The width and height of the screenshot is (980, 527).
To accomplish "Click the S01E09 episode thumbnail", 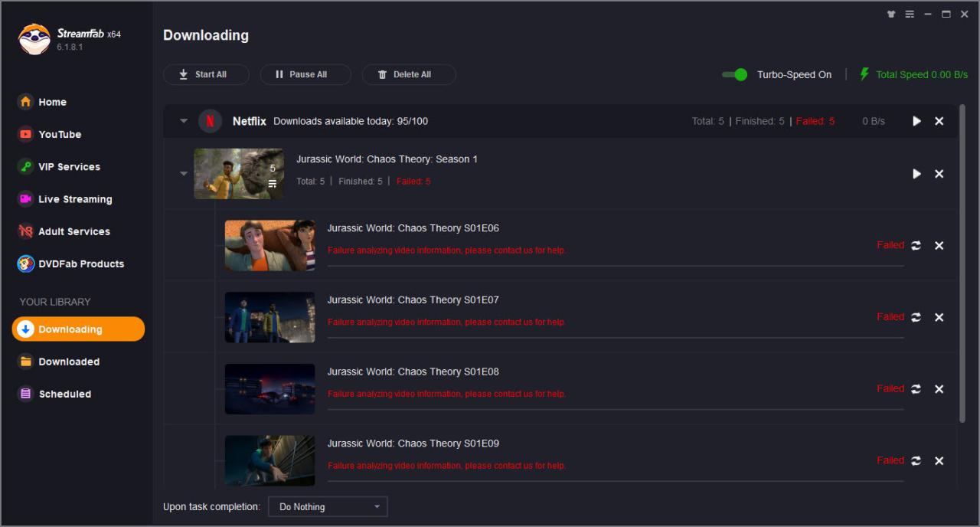I will [269, 460].
